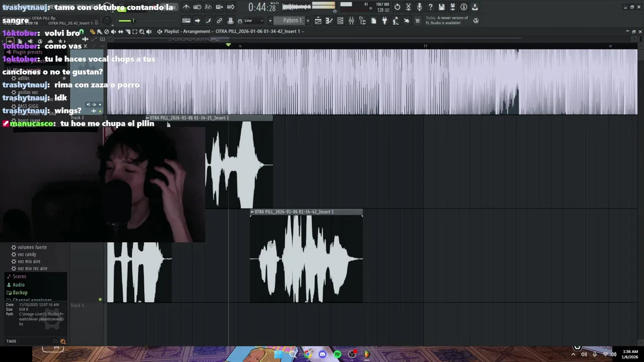Click the browser search magnifier icon
This screenshot has height=362, width=644.
click(63, 341)
